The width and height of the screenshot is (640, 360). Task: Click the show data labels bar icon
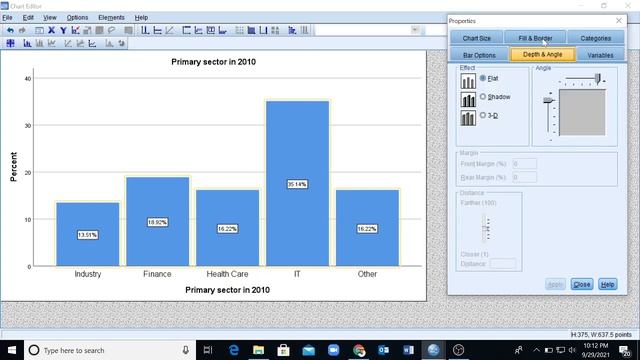pyautogui.click(x=27, y=43)
